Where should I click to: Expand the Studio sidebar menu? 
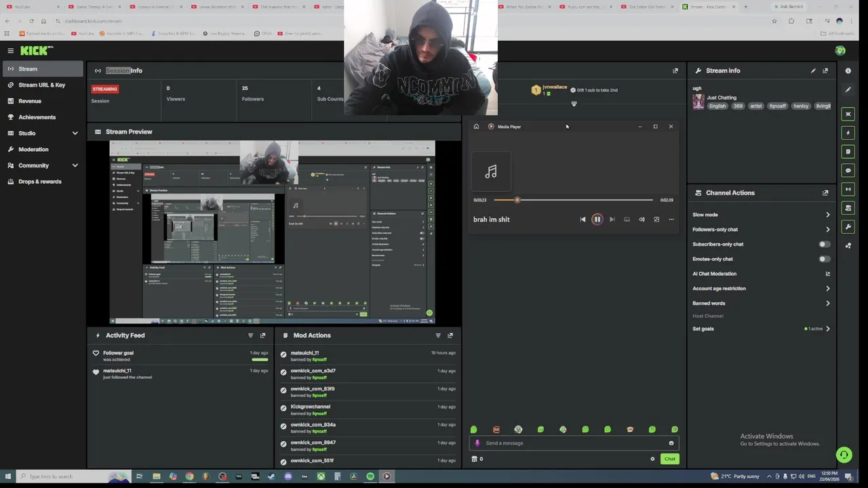(75, 134)
